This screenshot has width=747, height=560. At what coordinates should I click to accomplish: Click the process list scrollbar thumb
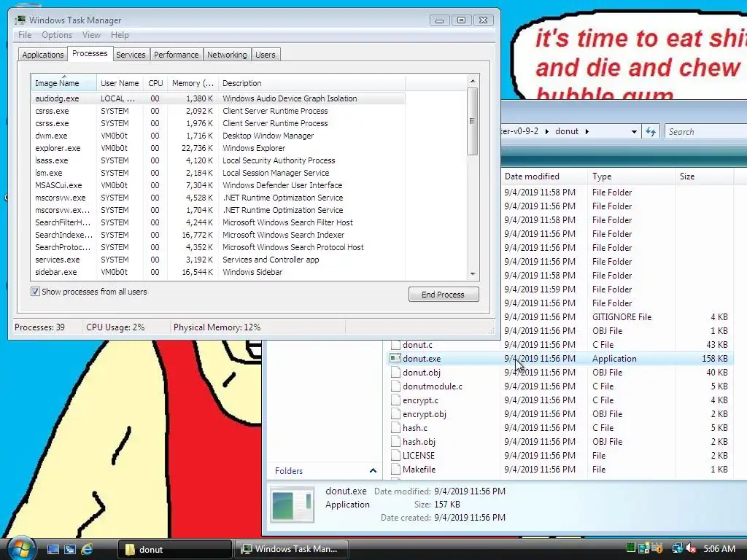pyautogui.click(x=473, y=122)
